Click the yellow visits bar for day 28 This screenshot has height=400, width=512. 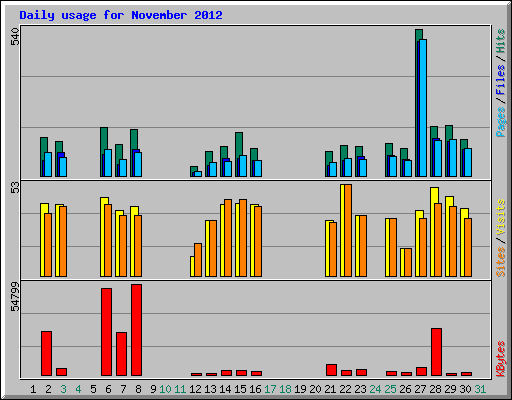pyautogui.click(x=433, y=232)
